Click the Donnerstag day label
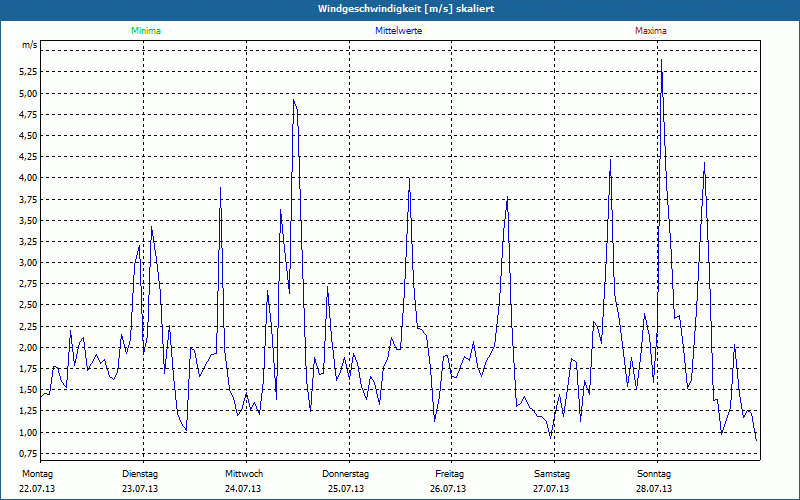 [x=345, y=474]
